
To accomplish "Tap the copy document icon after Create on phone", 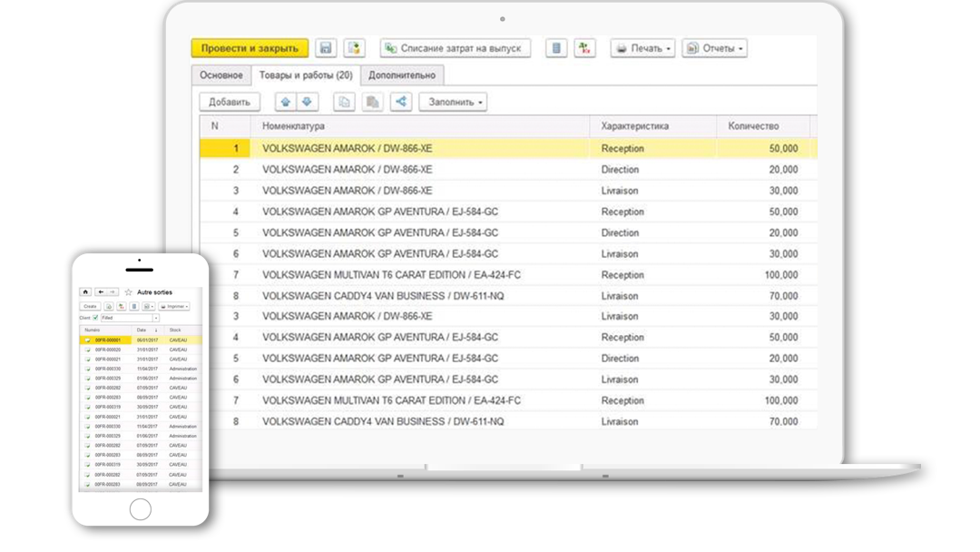I will 109,306.
